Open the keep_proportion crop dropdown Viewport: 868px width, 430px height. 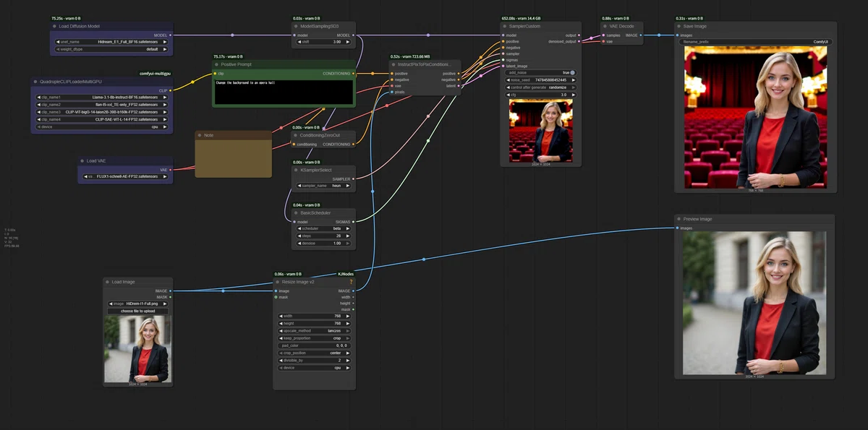click(314, 337)
